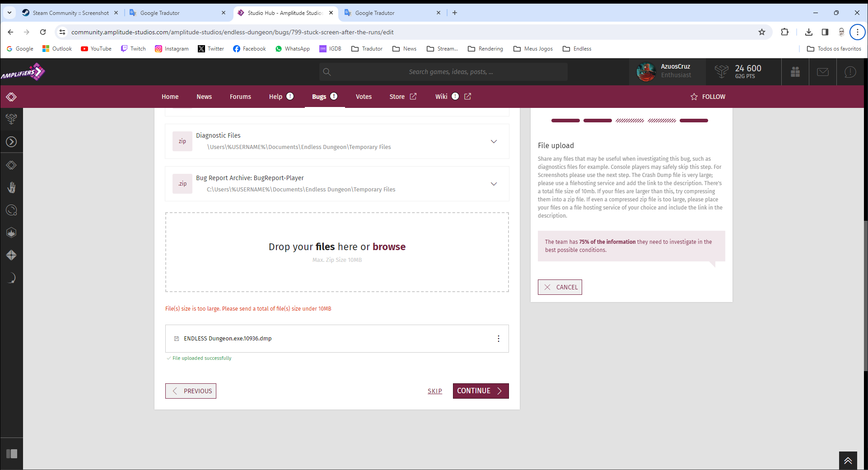Click FOLLOW to follow the game
The width and height of the screenshot is (868, 470).
708,97
